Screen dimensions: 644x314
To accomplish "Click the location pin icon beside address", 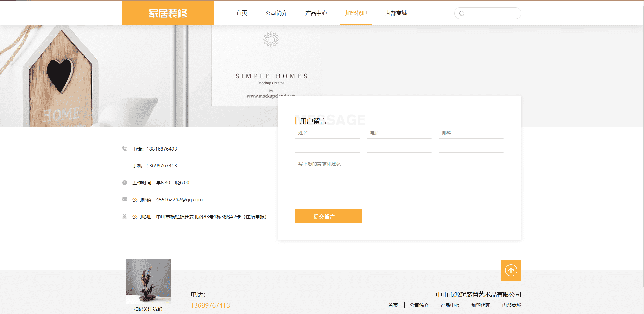I will (124, 216).
